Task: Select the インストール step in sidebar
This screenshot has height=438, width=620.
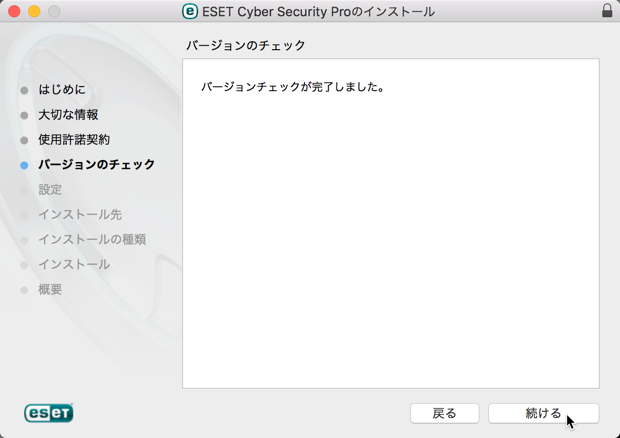Action: tap(74, 264)
